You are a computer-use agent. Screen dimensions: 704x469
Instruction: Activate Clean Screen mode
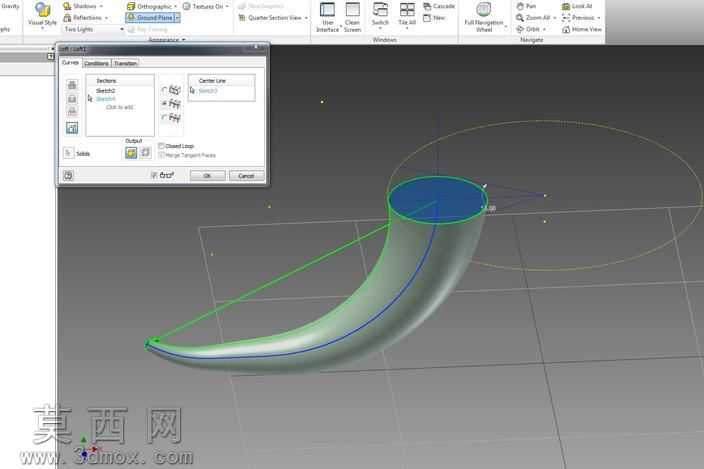tap(352, 17)
